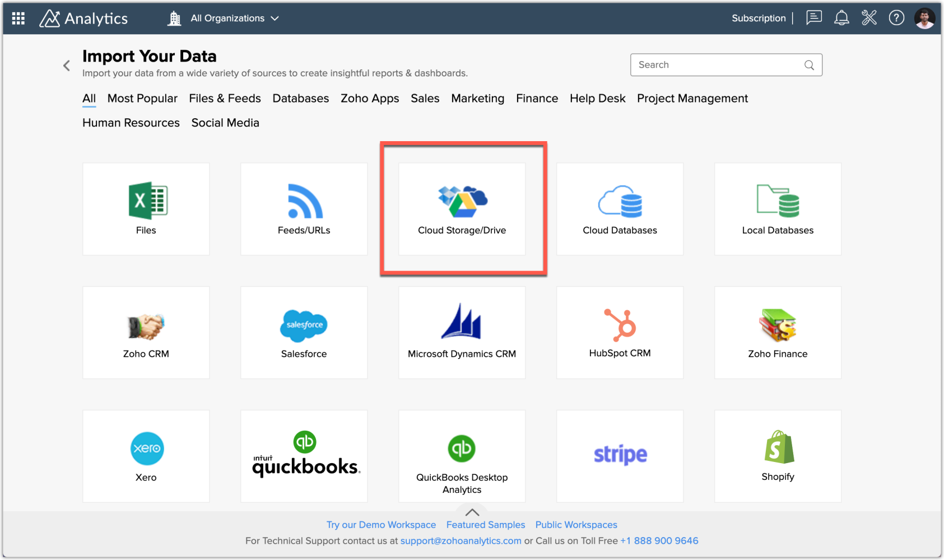Viewport: 944px width, 560px height.
Task: Switch to the Databases category tab
Action: pyautogui.click(x=300, y=99)
